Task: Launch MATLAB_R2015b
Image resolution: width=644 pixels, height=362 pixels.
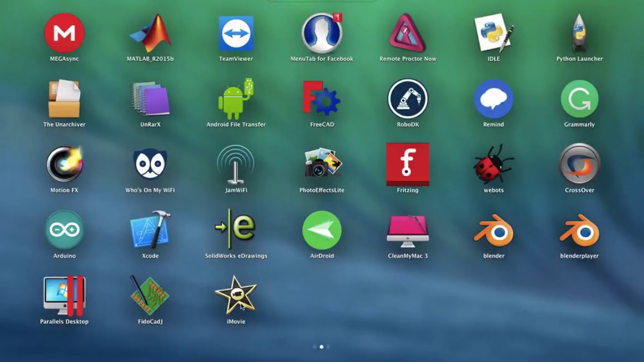Action: click(150, 33)
